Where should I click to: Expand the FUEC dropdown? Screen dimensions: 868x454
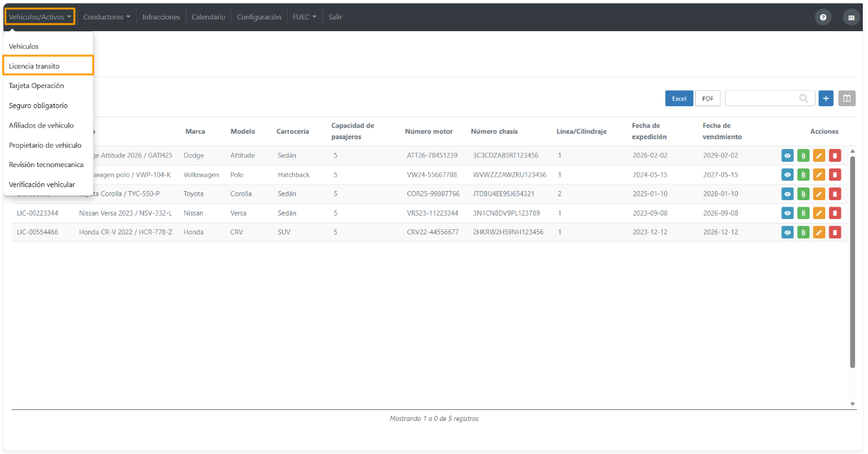click(x=304, y=17)
